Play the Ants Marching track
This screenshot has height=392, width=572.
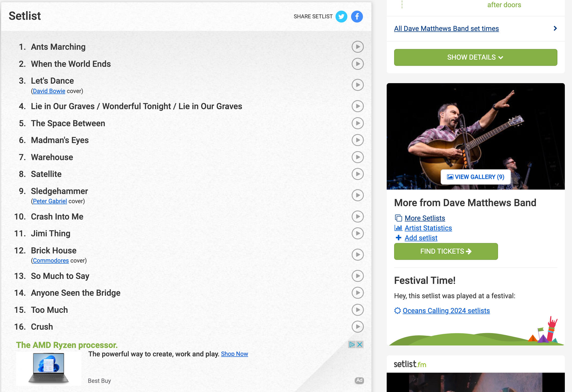[357, 47]
